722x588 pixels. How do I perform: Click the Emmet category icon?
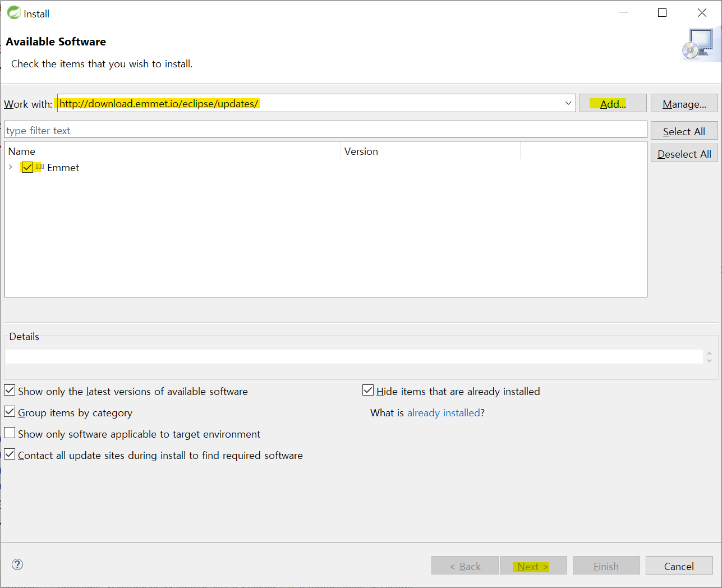point(39,167)
